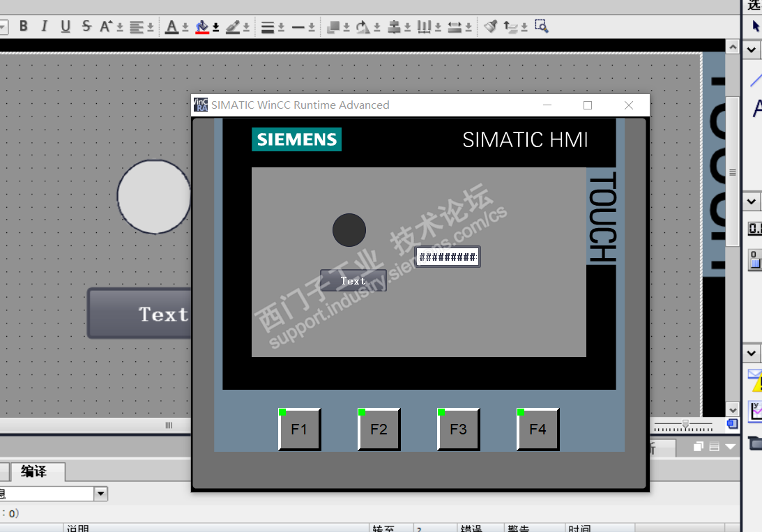
Task: Click the distribute objects evenly icon
Action: coord(424,26)
